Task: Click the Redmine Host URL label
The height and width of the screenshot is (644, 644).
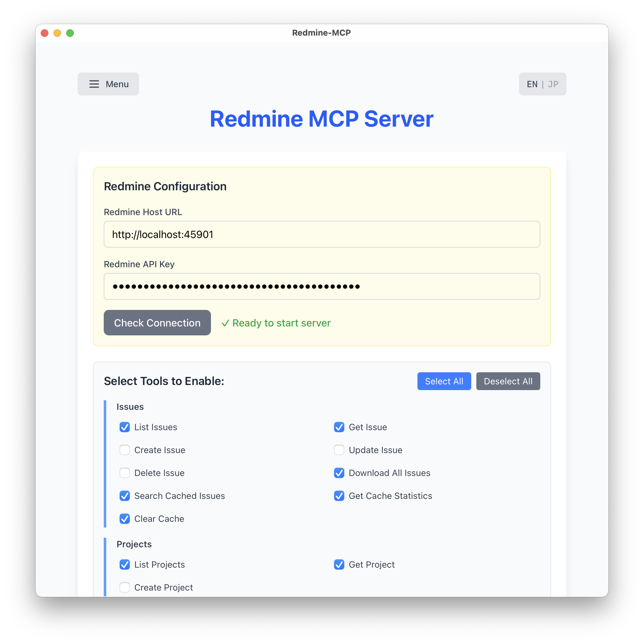Action: pyautogui.click(x=143, y=212)
